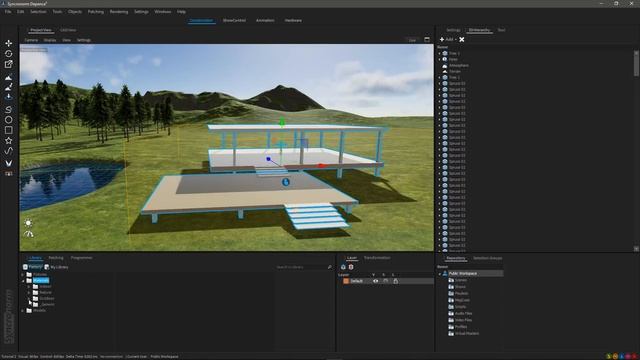The width and height of the screenshot is (640, 360).
Task: Expand the Fixtures folder in Library
Action: pyautogui.click(x=23, y=275)
